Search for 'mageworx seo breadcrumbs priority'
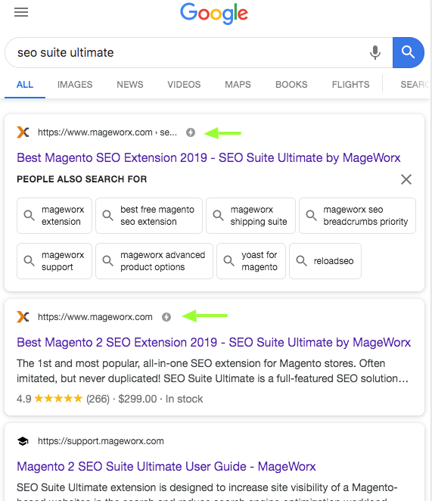432x504 pixels. coord(357,216)
